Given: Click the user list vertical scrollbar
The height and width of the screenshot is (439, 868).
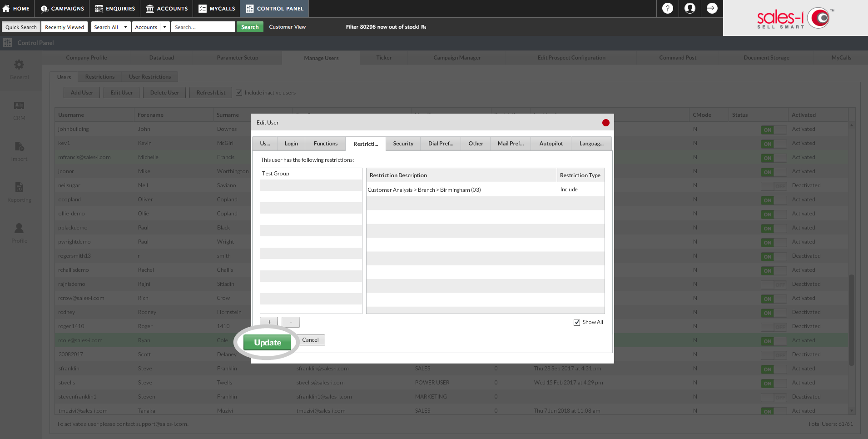Looking at the screenshot, I should pyautogui.click(x=852, y=319).
